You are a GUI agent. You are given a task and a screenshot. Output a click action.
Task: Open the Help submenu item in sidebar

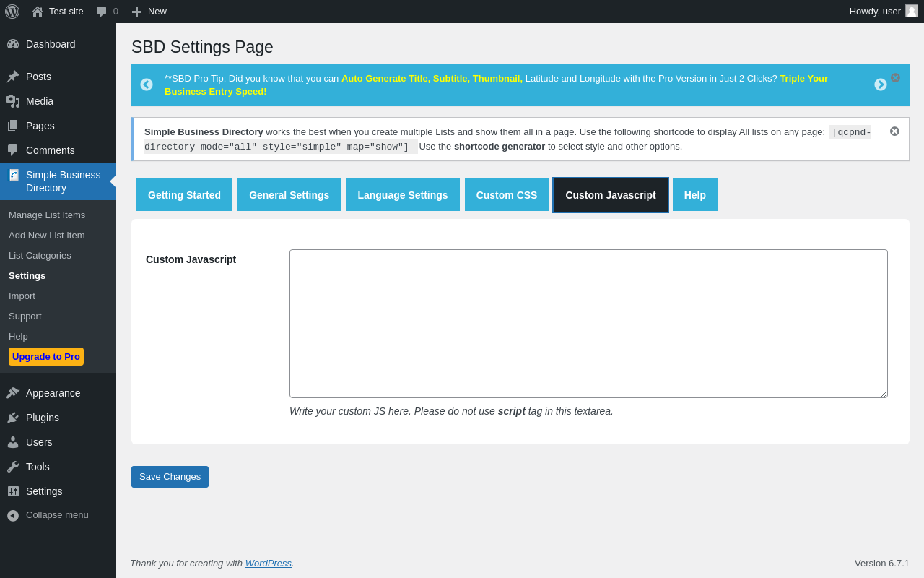18,336
